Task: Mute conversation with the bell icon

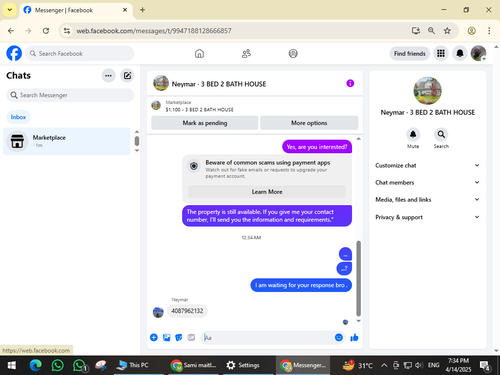Action: click(413, 134)
